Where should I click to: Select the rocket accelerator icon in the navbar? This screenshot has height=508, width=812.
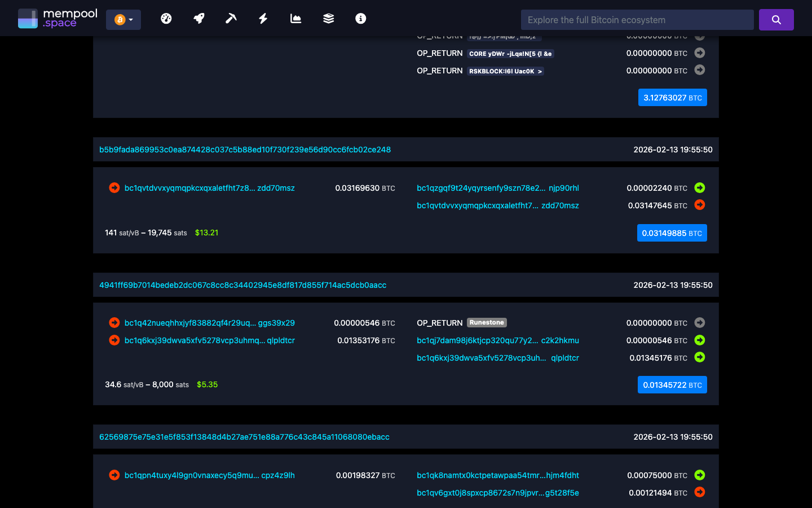[198, 18]
